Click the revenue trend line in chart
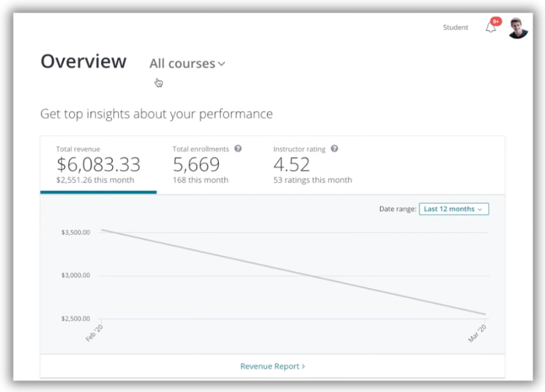The height and width of the screenshot is (392, 545). [x=293, y=272]
